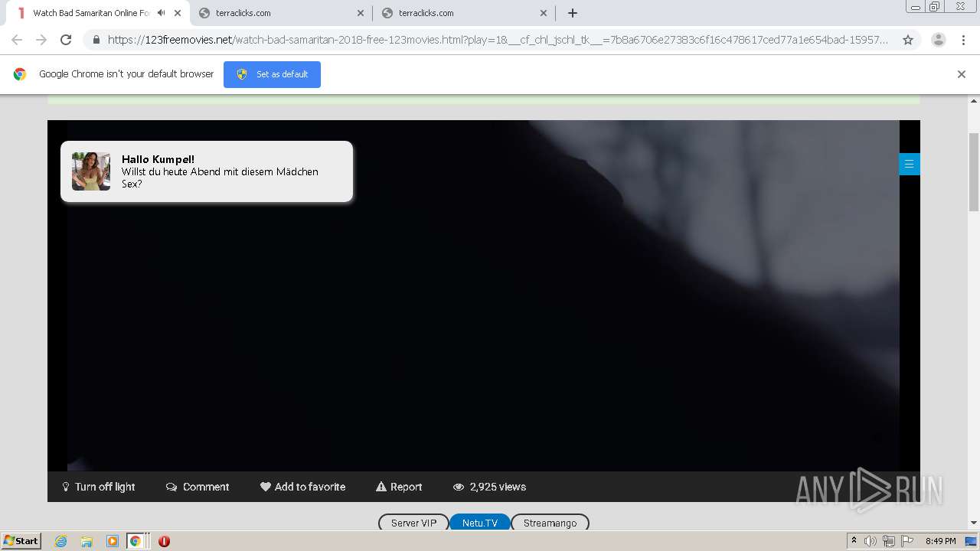Open the blue player sidebar menu
The height and width of the screenshot is (551, 980).
coord(909,164)
